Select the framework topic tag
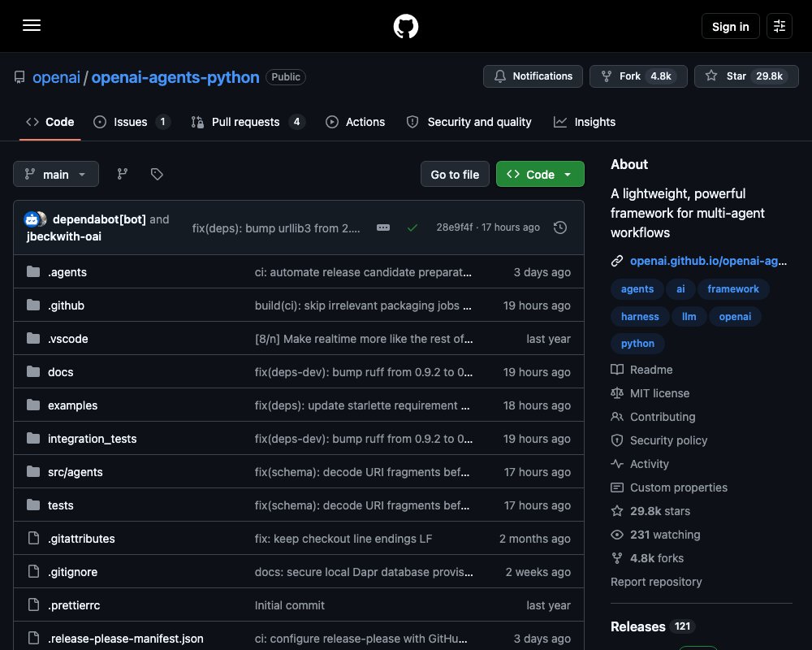The image size is (812, 650). point(733,288)
